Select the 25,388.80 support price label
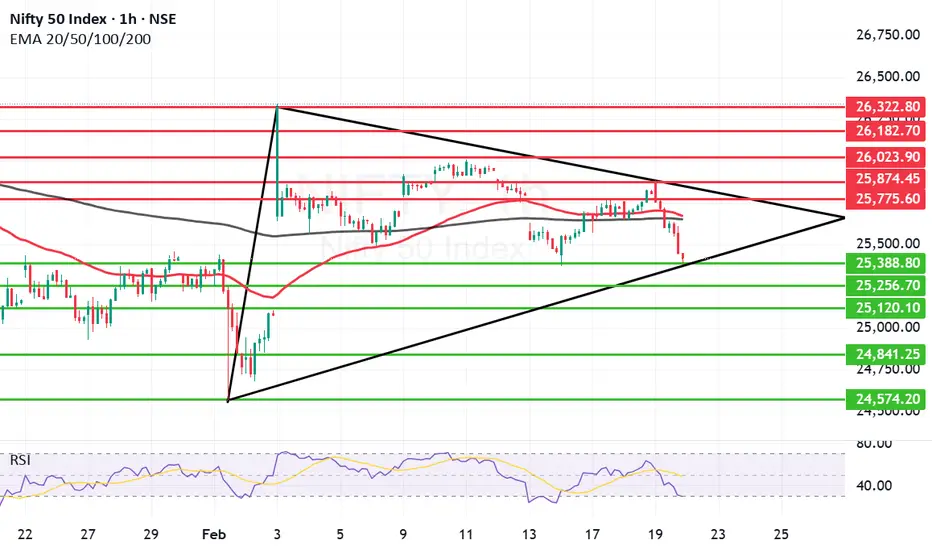Screen dimensions: 932x550 886,263
